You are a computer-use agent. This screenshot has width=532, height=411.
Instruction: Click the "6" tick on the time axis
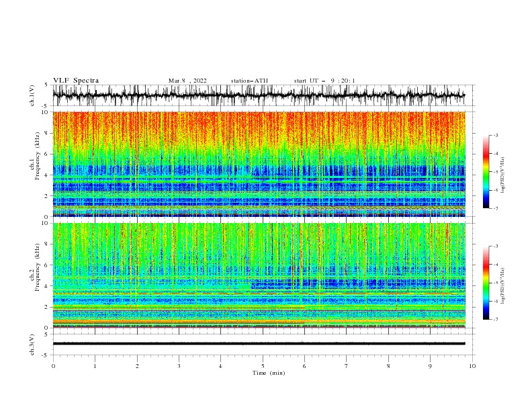[x=304, y=366]
